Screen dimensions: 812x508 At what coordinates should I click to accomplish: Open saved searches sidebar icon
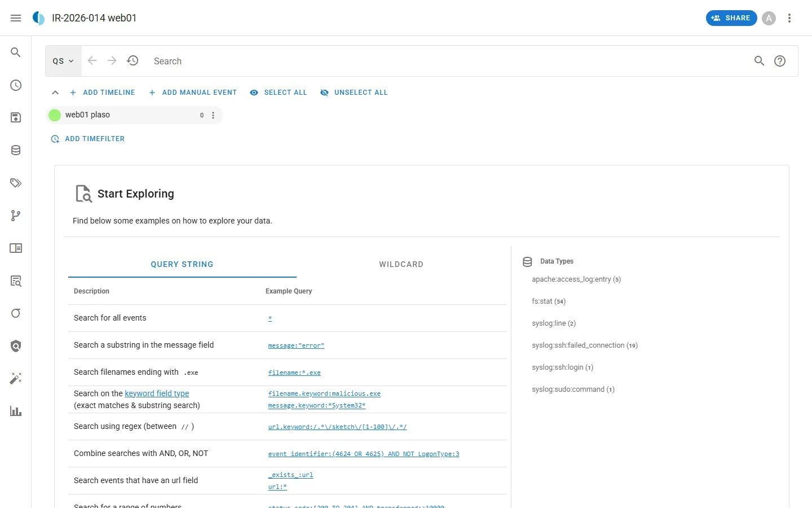pyautogui.click(x=16, y=117)
